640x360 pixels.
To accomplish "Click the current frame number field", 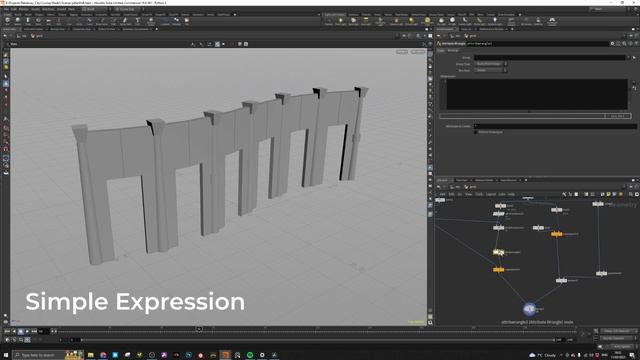I will [x=43, y=331].
